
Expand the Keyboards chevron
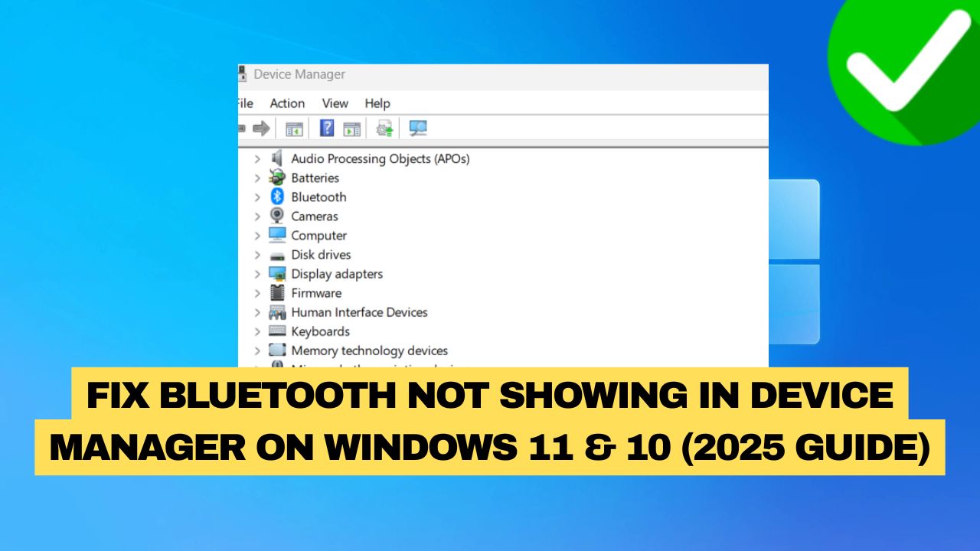point(257,331)
